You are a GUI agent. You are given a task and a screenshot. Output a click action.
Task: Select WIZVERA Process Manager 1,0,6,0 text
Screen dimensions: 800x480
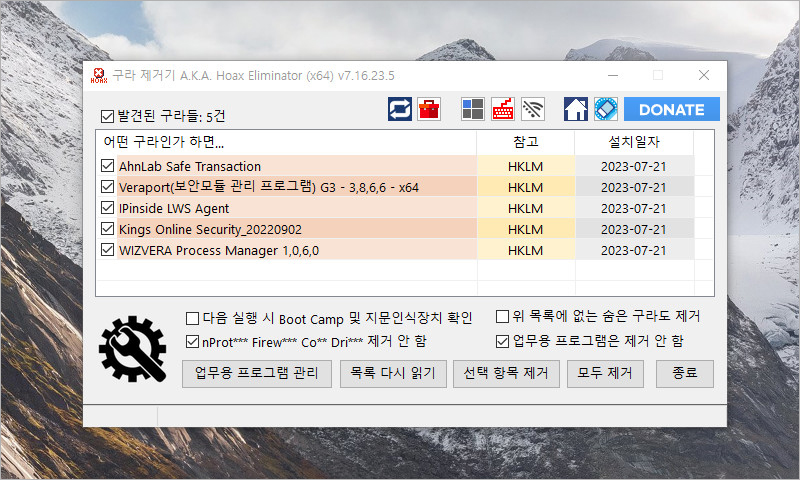pyautogui.click(x=219, y=250)
